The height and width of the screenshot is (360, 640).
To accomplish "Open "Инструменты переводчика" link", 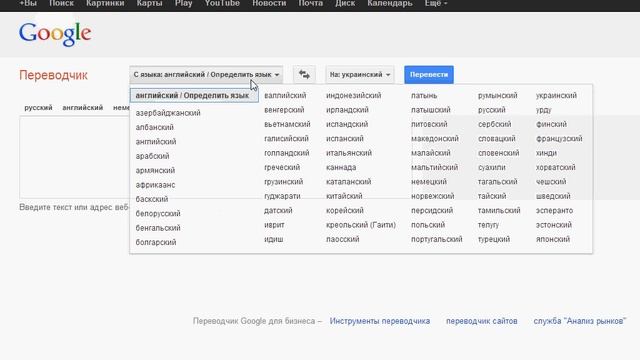I will [x=380, y=321].
